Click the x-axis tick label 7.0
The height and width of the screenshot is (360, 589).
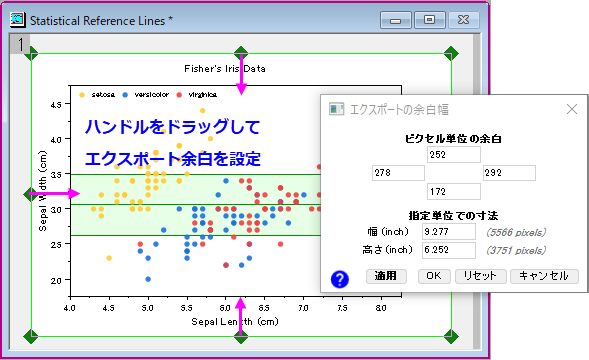pyautogui.click(x=303, y=308)
